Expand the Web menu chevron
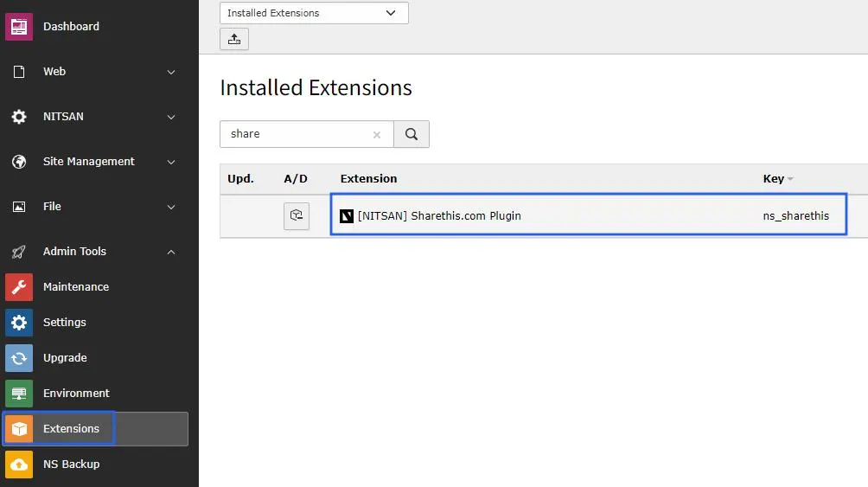Image resolution: width=868 pixels, height=487 pixels. [171, 72]
